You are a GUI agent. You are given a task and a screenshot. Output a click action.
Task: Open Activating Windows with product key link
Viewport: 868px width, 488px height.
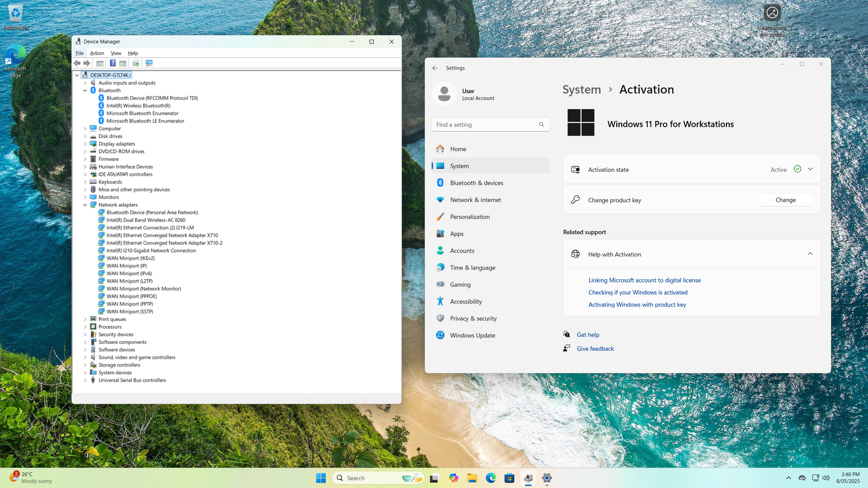[x=637, y=305]
